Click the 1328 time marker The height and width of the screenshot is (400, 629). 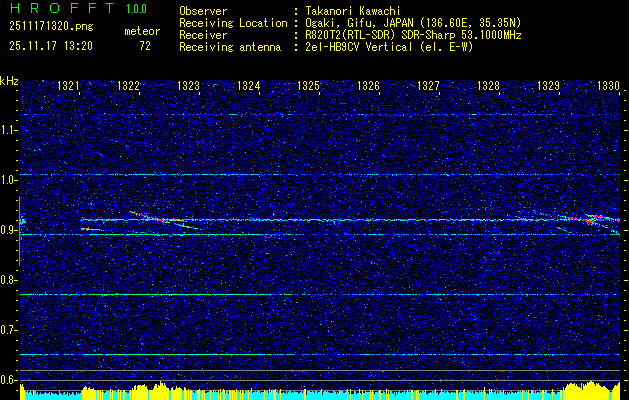click(488, 85)
